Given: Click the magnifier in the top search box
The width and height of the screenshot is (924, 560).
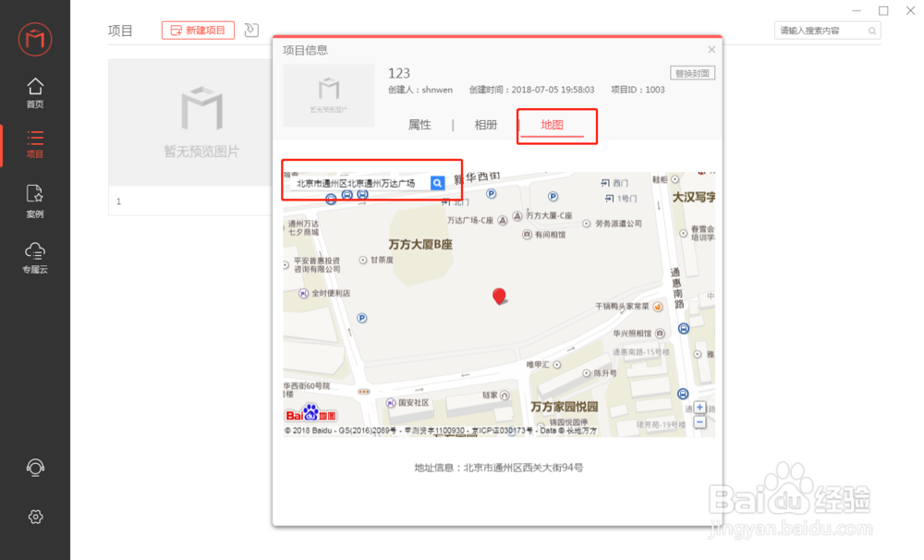Looking at the screenshot, I should pyautogui.click(x=872, y=30).
